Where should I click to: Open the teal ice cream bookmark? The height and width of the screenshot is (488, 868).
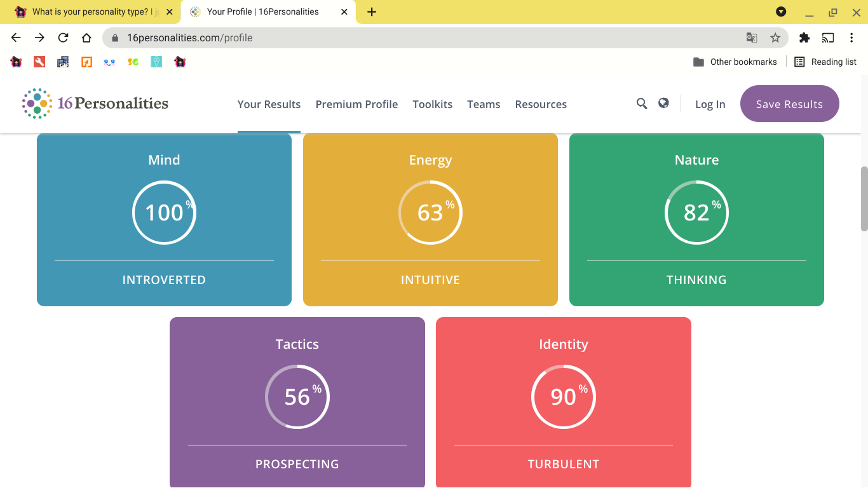[156, 62]
